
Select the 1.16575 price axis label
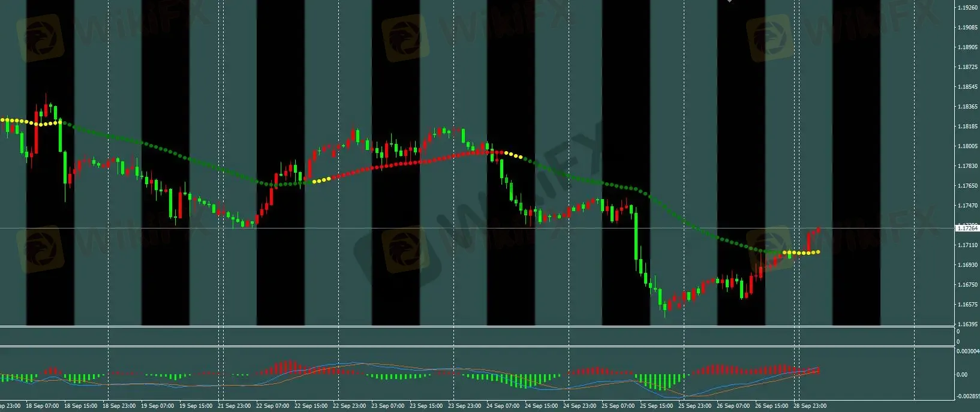pyautogui.click(x=967, y=305)
